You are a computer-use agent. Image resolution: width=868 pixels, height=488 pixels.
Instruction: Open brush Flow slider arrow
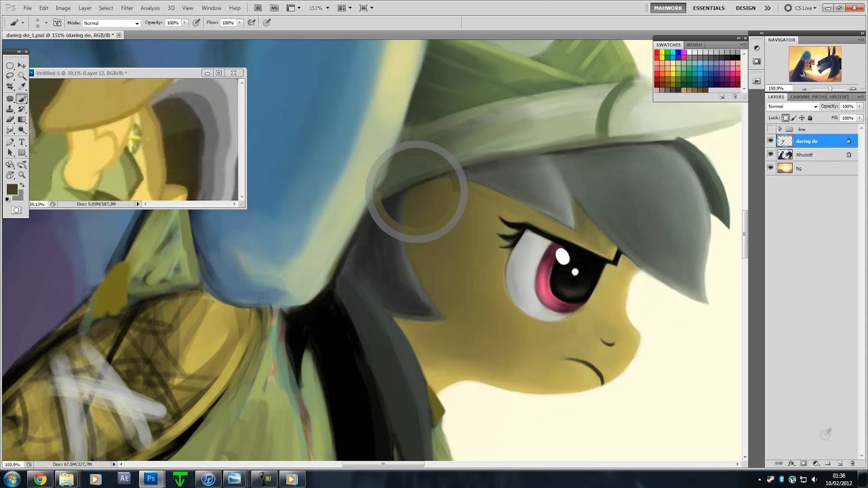239,22
